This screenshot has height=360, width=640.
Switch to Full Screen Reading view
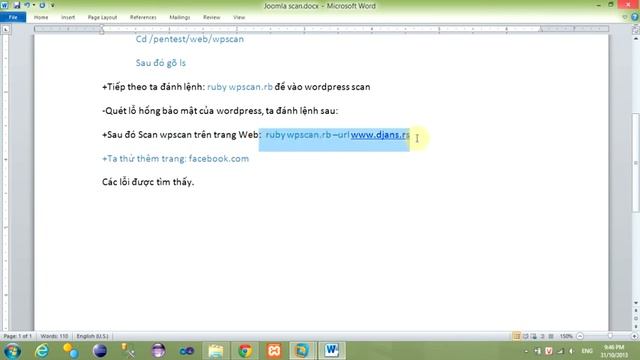525,336
